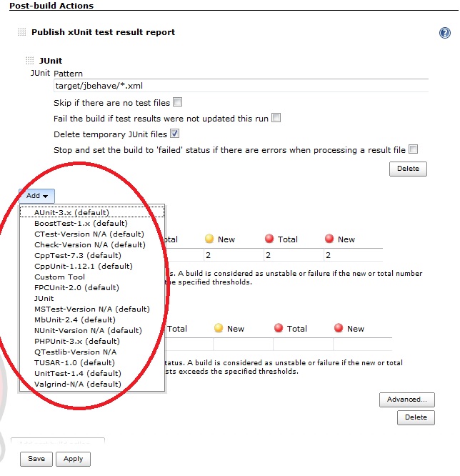Open the Advanced... settings button
Image resolution: width=460 pixels, height=476 pixels.
coord(406,400)
